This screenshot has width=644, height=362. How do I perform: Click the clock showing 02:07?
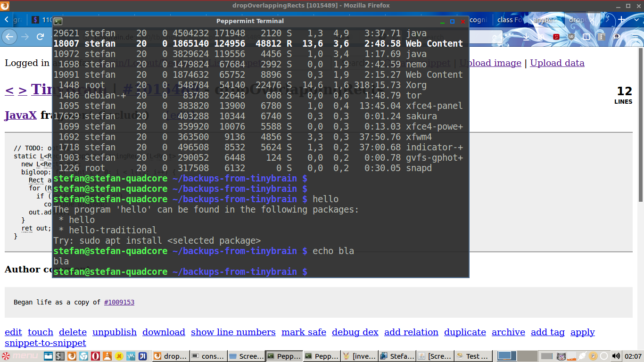tap(632, 356)
